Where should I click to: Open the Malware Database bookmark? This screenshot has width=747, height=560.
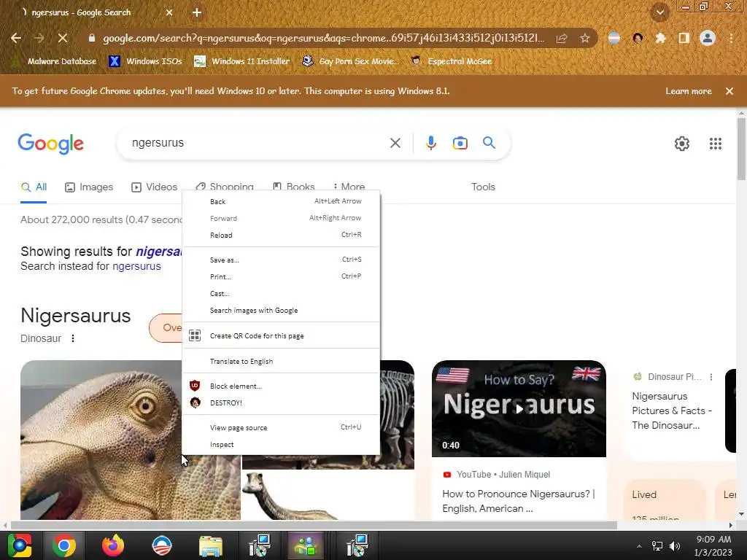(x=55, y=61)
